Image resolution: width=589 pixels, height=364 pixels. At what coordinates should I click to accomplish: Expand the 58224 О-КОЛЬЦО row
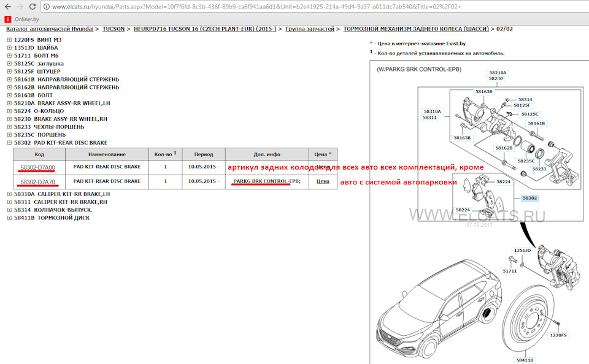tap(9, 111)
